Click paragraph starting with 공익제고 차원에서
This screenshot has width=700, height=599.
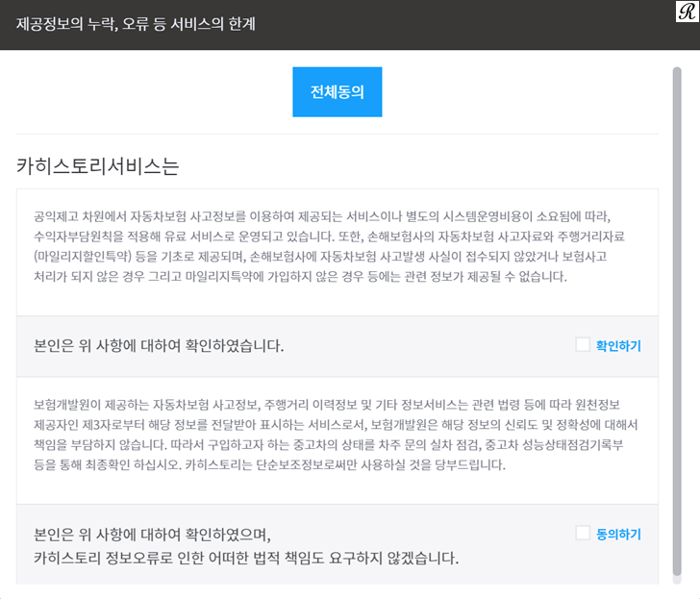[329, 246]
